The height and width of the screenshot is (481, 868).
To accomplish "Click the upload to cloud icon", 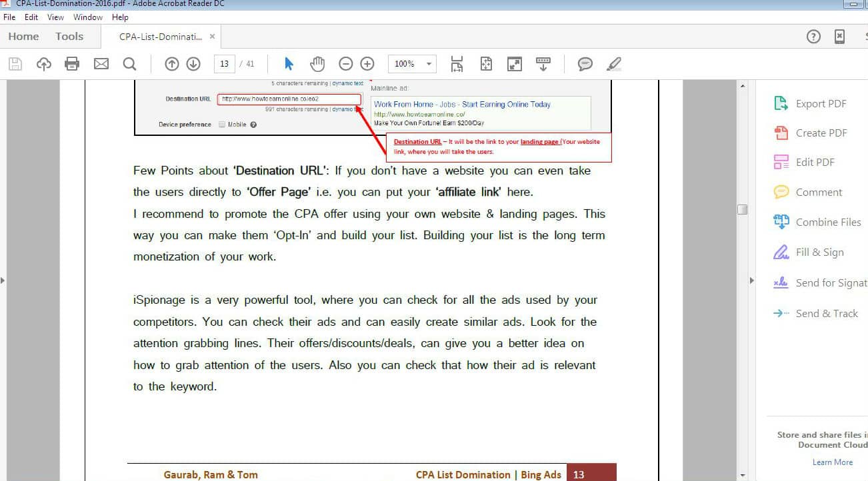I will point(43,64).
